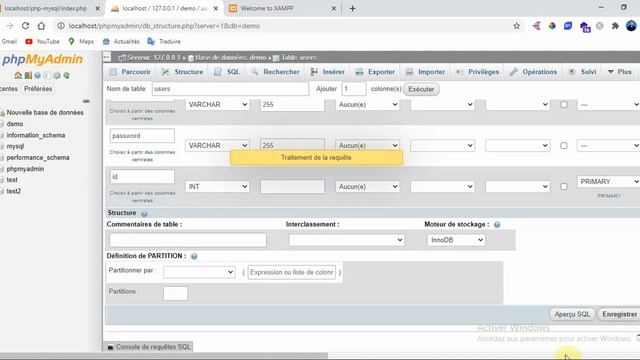Click the Nom de table input field
The image size is (640, 360).
(230, 89)
